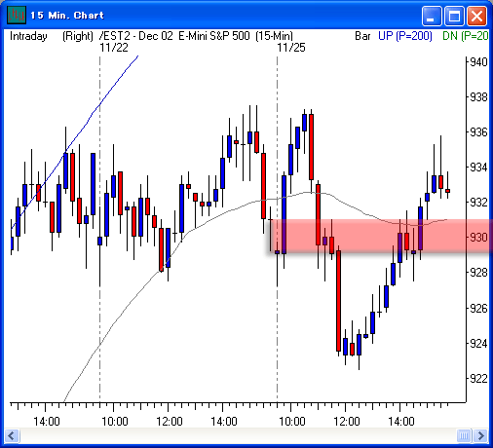Click the last 14:00 time axis label
The width and height of the screenshot is (493, 448).
tap(401, 422)
